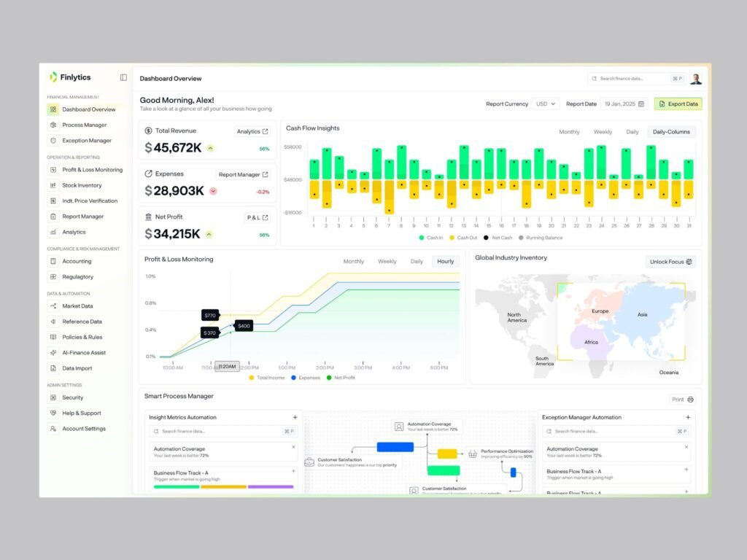Click the Export Data button
The width and height of the screenshot is (747, 560).
click(678, 104)
